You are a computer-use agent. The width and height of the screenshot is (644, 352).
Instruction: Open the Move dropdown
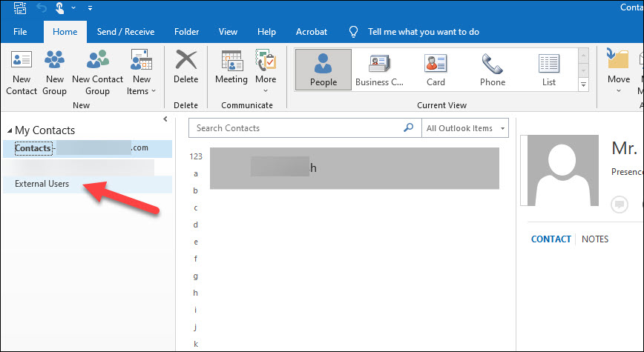pyautogui.click(x=619, y=72)
